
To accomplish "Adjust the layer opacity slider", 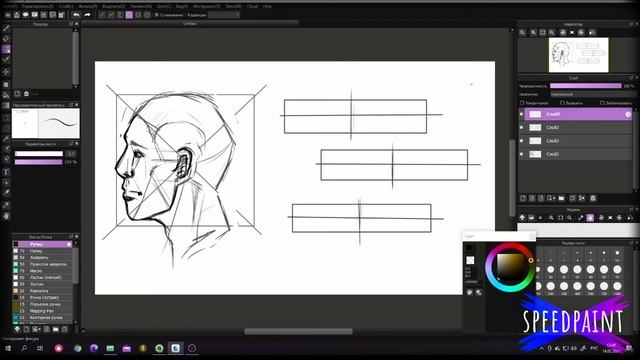I will tap(586, 86).
